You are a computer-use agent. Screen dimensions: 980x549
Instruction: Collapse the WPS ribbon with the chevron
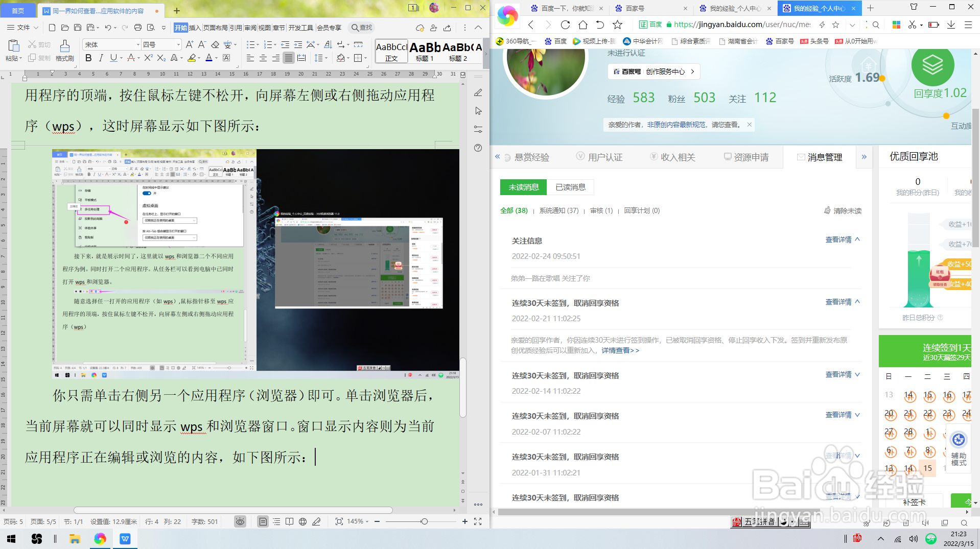click(478, 28)
